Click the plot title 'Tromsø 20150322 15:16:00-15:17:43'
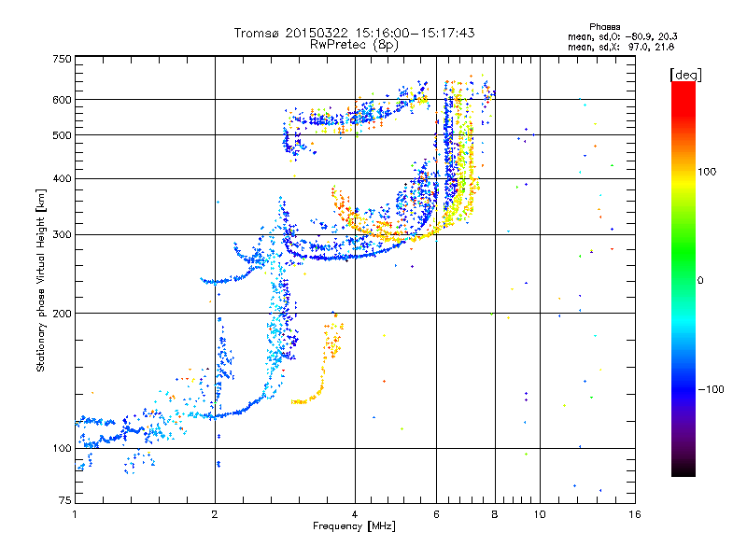747x560 pixels. (x=354, y=33)
